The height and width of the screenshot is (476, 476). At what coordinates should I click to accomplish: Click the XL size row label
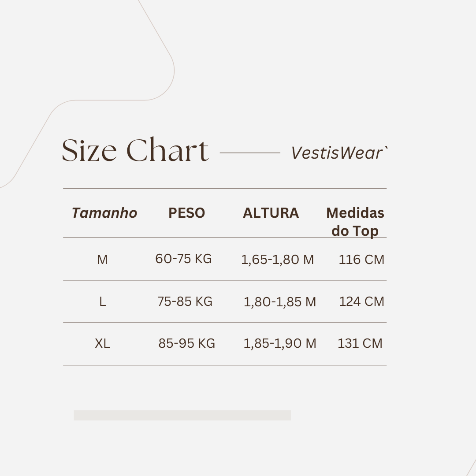click(x=102, y=343)
